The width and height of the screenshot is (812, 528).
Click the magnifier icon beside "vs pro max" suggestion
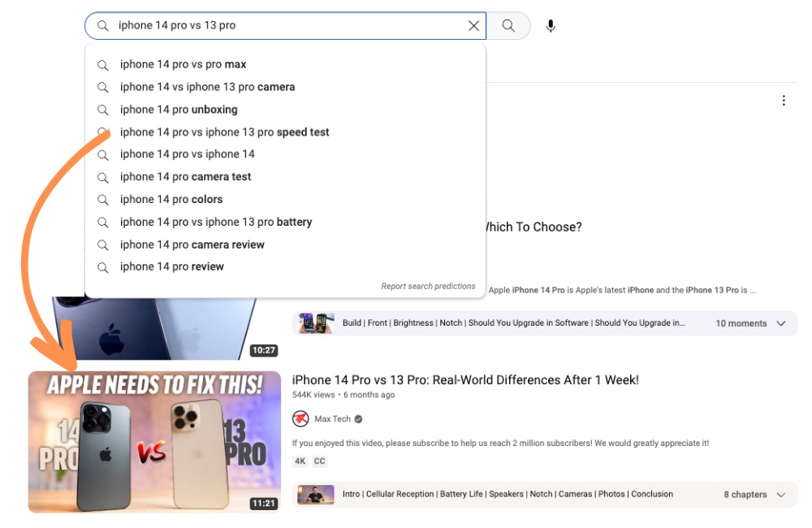pos(103,65)
